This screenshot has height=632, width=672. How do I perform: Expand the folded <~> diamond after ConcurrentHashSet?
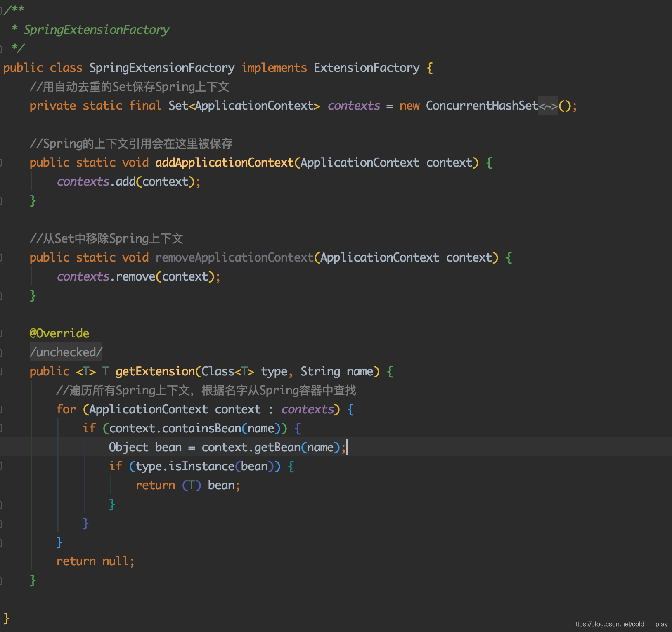coord(548,106)
